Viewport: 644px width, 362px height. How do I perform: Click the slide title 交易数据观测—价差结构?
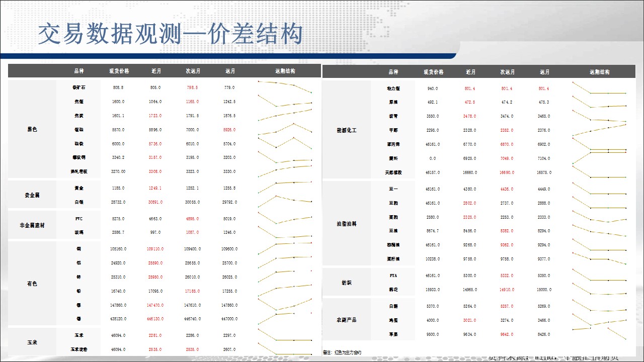(x=171, y=34)
